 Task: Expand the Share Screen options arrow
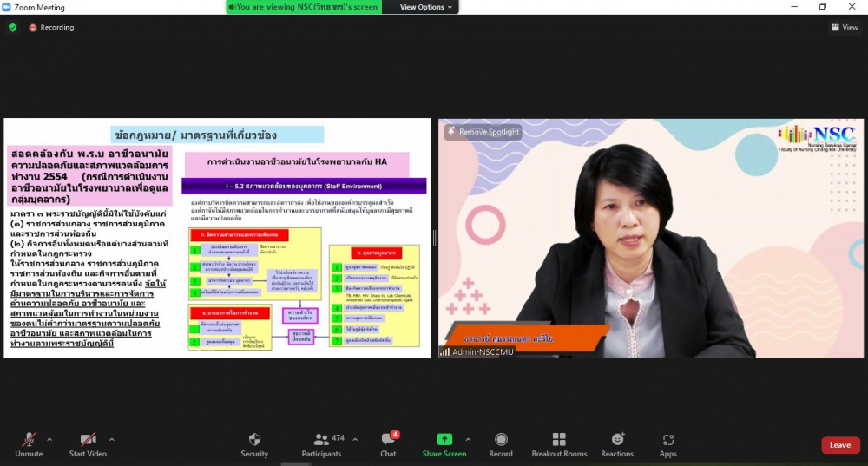[x=469, y=439]
